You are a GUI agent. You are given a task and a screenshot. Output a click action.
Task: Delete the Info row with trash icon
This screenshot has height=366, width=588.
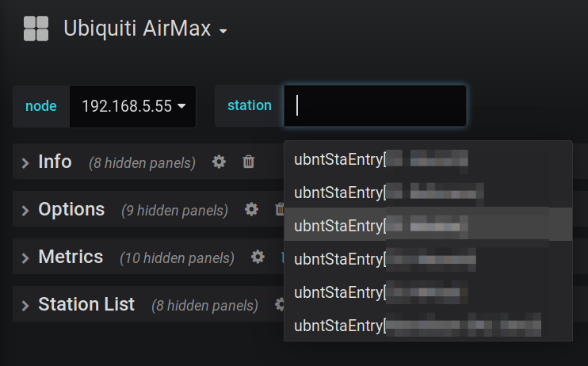pyautogui.click(x=248, y=162)
